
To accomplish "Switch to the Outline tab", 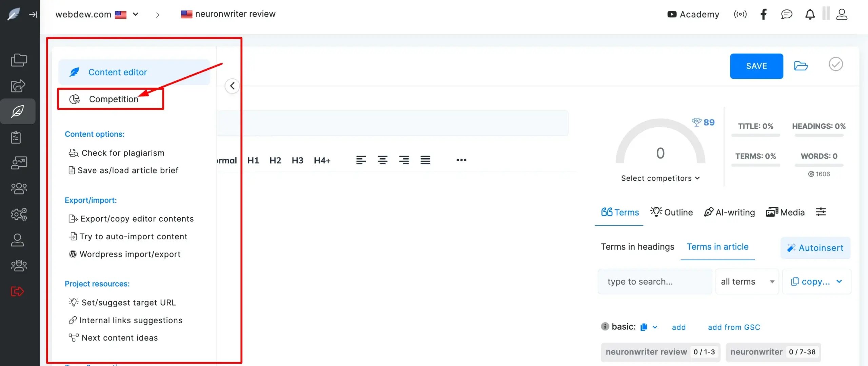I will click(x=672, y=212).
